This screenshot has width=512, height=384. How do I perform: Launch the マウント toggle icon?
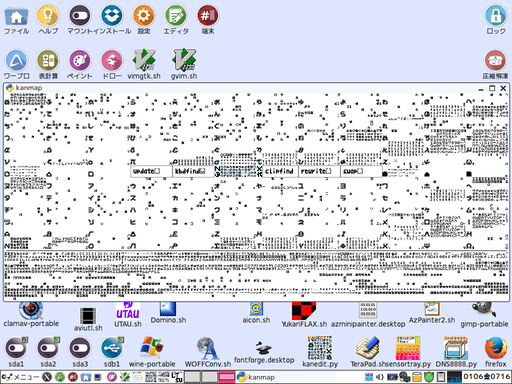[80, 16]
